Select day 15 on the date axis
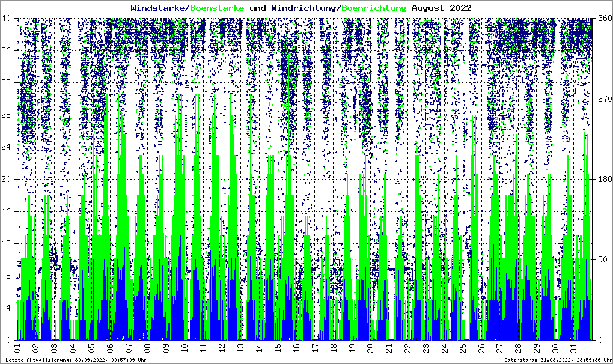The height and width of the screenshot is (364, 613). coord(277,348)
